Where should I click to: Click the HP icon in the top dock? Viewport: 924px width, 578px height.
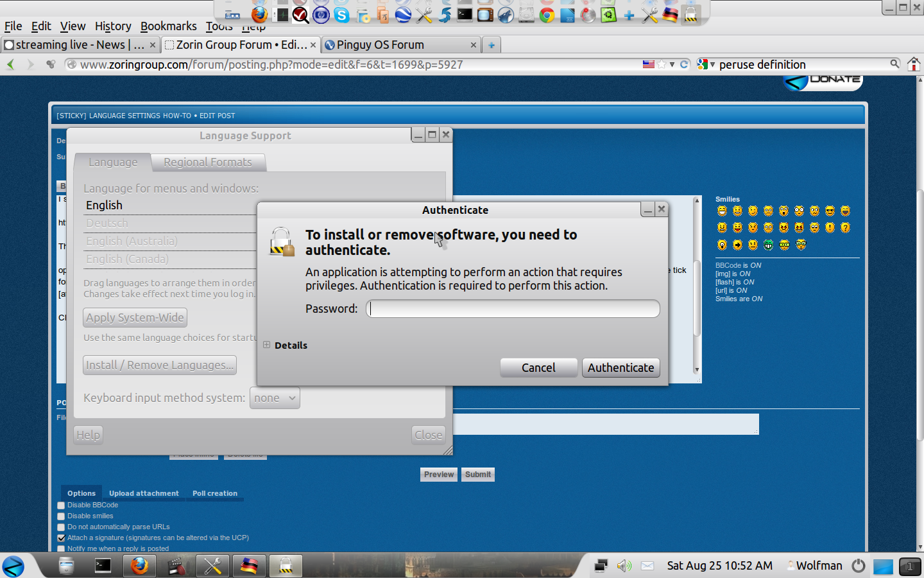coord(321,14)
